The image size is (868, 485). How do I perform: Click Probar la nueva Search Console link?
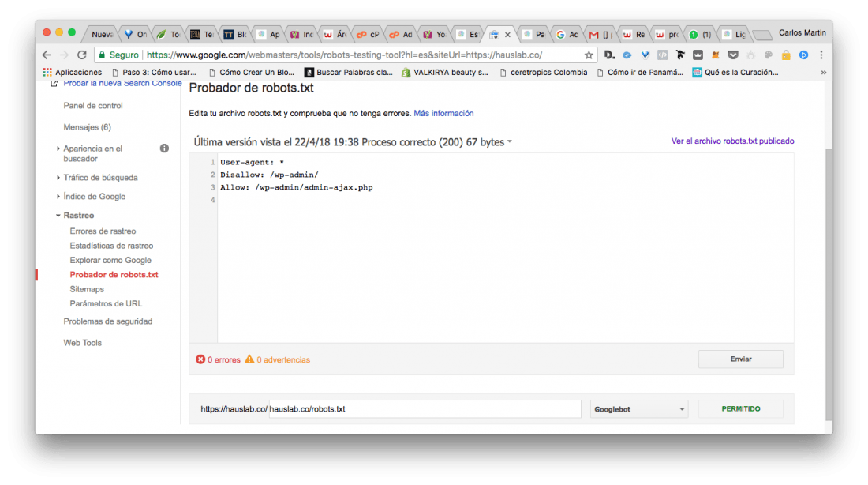(122, 83)
